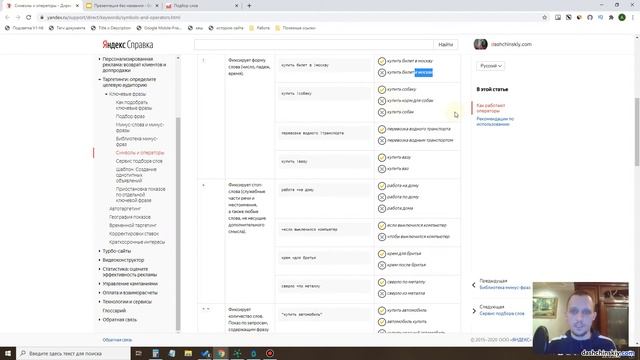Go back with the browser back arrow
The height and width of the screenshot is (360, 640).
[7, 18]
